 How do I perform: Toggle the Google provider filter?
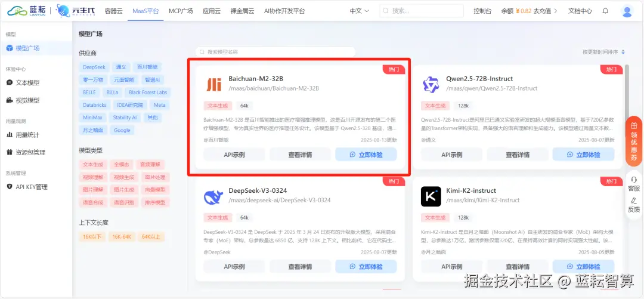[122, 130]
